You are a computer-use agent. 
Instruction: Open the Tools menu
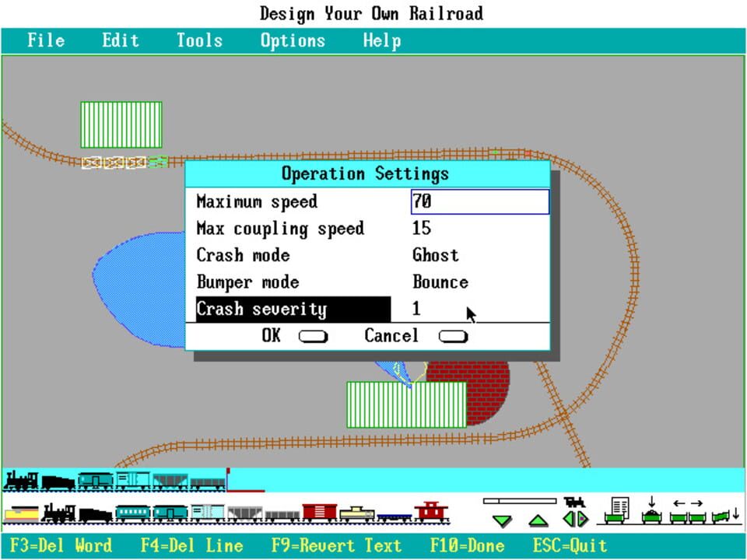199,40
